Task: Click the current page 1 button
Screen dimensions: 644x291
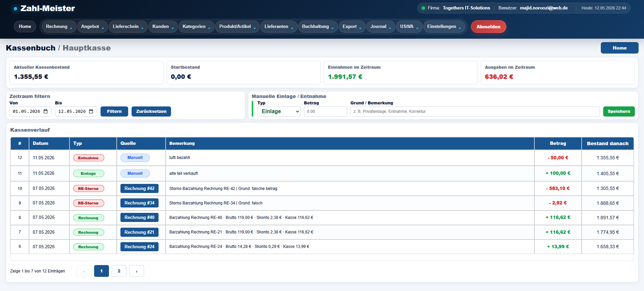Action: point(102,271)
